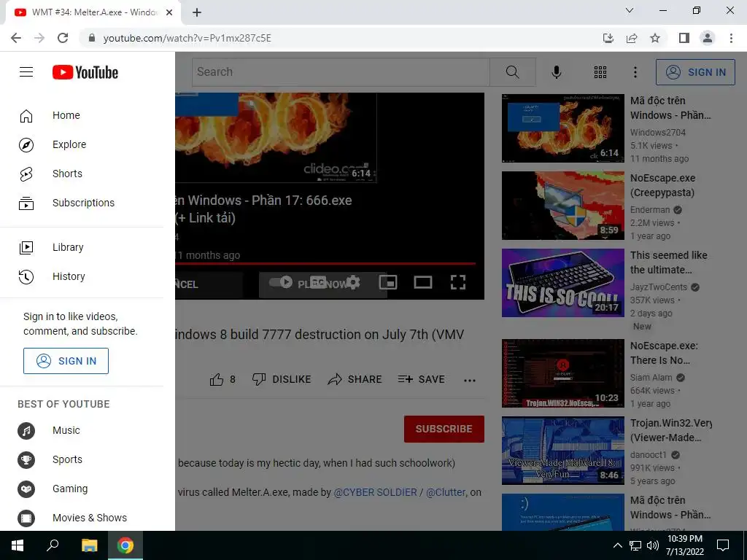Open the YouTube apps grid icon
This screenshot has width=747, height=560.
point(600,72)
